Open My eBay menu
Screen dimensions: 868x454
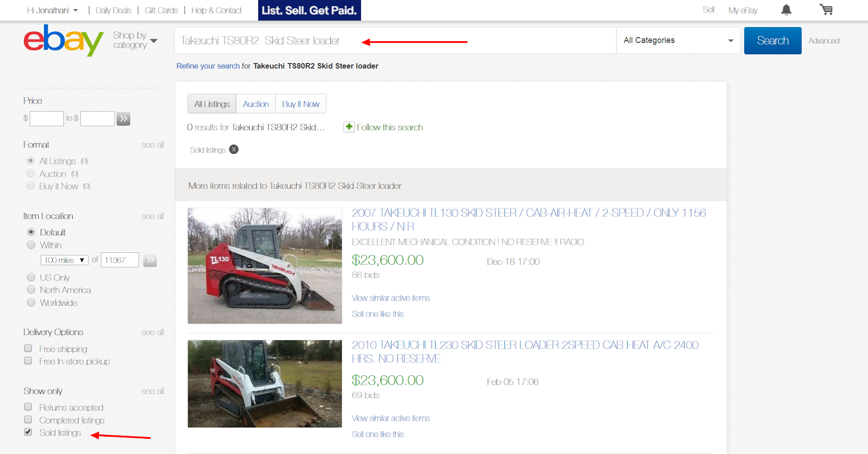743,10
